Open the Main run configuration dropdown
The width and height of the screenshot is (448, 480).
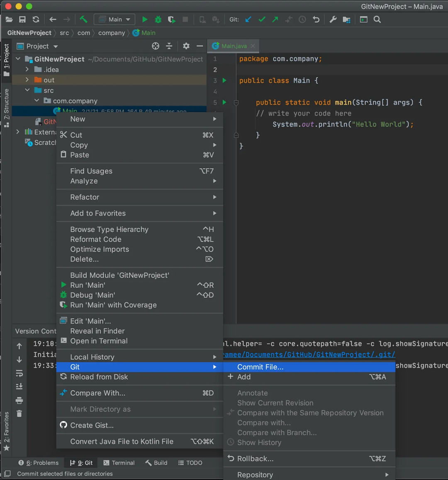[x=114, y=20]
